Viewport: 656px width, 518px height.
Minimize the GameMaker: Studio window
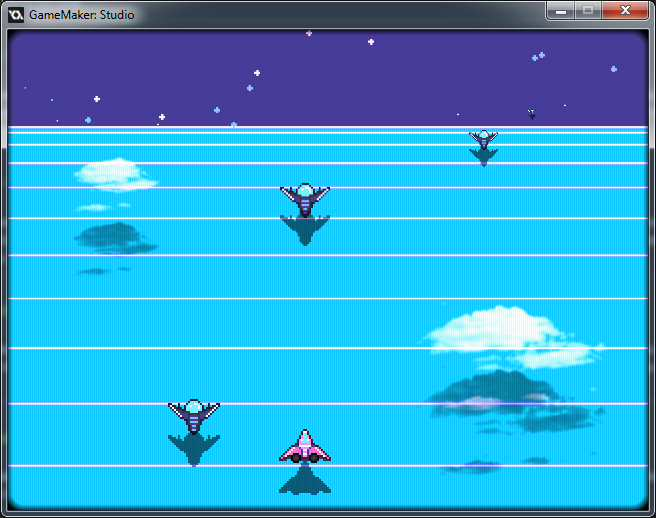[561, 10]
